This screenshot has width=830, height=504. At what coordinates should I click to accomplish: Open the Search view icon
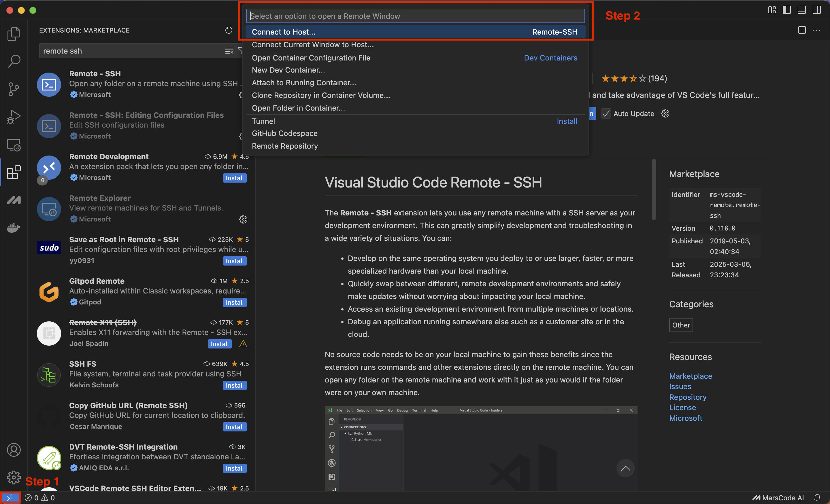point(14,61)
